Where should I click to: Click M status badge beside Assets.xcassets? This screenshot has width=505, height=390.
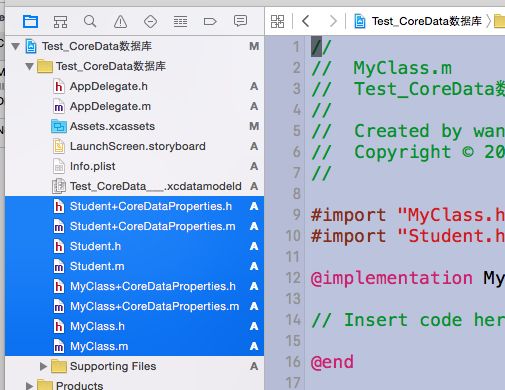(254, 126)
